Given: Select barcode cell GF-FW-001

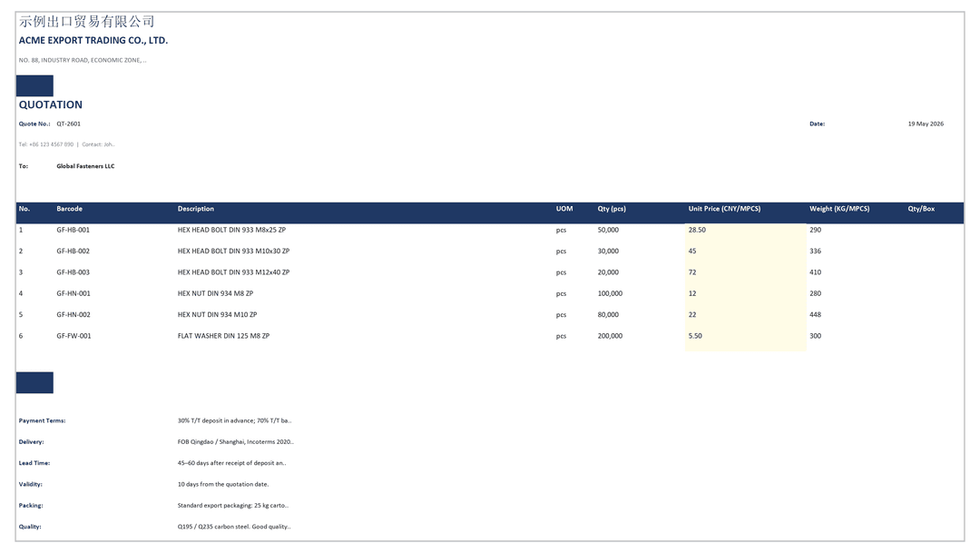Looking at the screenshot, I should pyautogui.click(x=73, y=336).
